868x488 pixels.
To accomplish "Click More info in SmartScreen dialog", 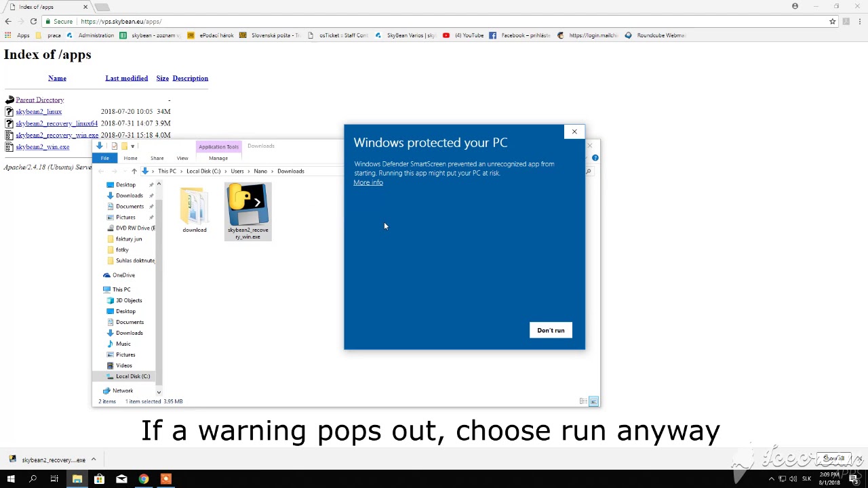I will [368, 182].
